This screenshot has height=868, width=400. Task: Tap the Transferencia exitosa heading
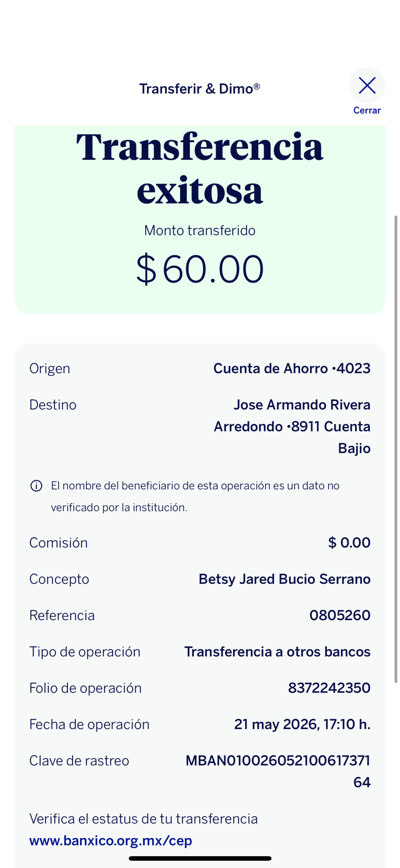pos(200,168)
